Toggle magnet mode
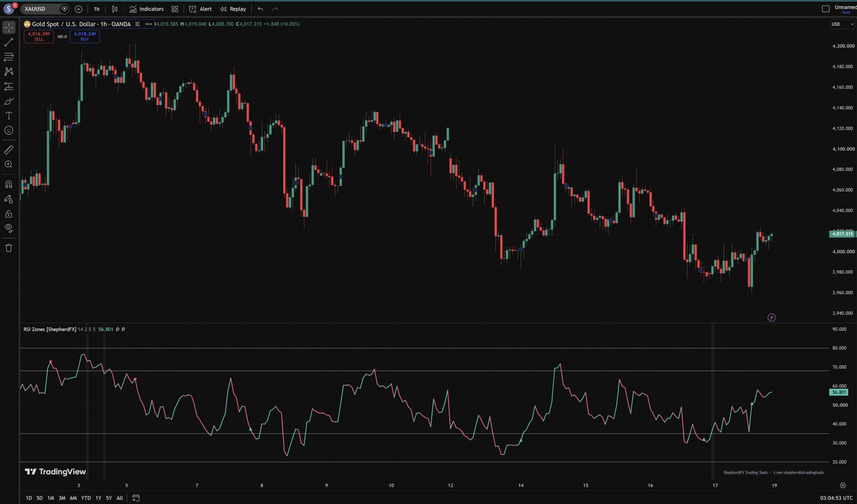 [x=9, y=184]
